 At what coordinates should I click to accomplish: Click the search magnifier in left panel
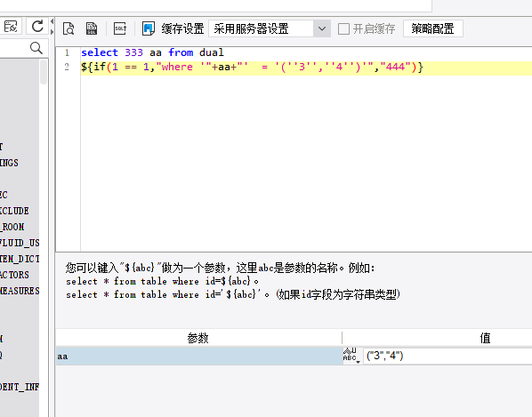36,48
